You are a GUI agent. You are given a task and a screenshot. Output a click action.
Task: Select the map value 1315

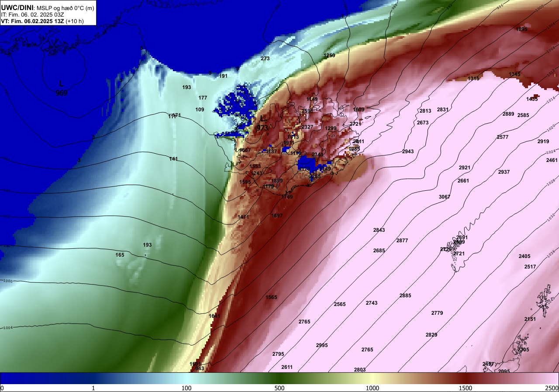coord(473,79)
